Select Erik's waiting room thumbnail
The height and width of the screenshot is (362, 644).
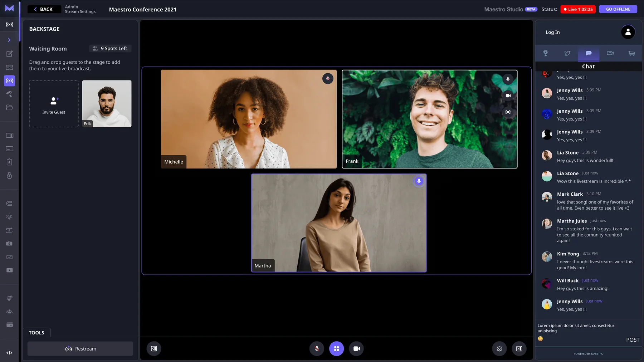(107, 104)
